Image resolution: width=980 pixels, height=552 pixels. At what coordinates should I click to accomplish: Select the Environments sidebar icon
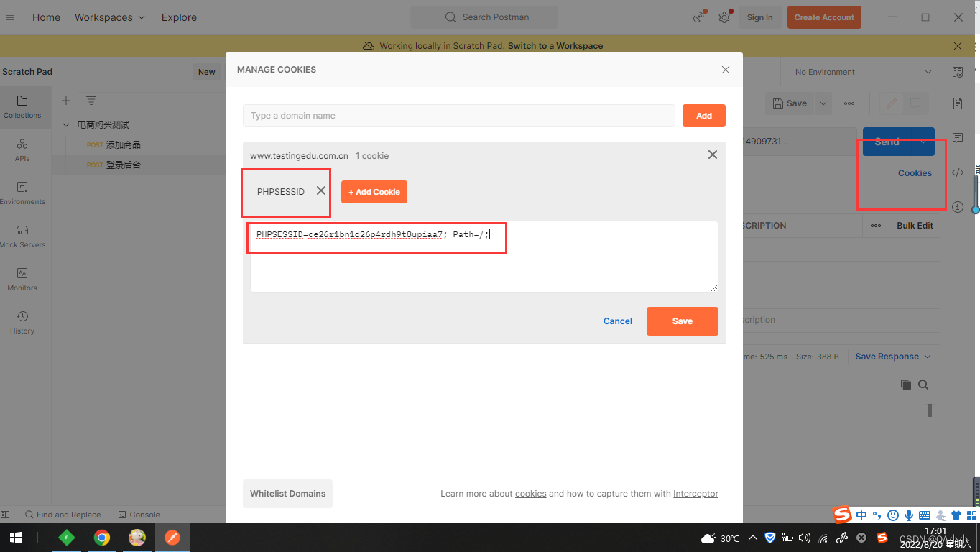tap(22, 193)
